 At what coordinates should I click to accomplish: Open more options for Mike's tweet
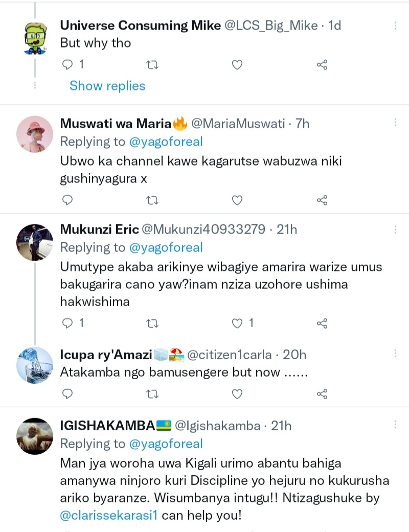click(395, 26)
